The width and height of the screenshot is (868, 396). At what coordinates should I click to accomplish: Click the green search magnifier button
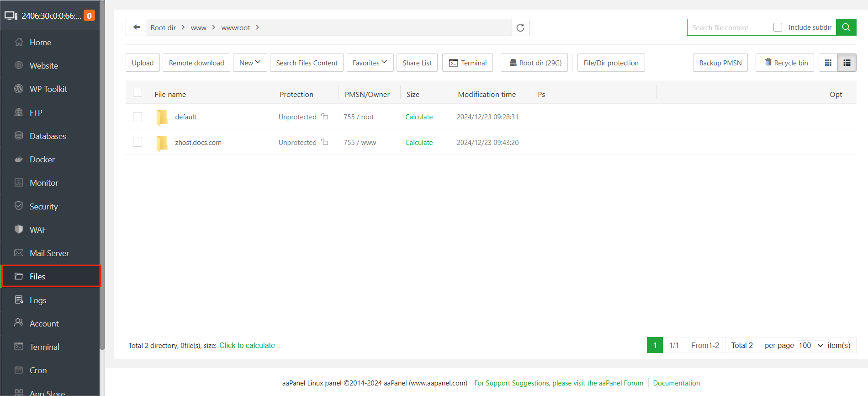click(846, 27)
